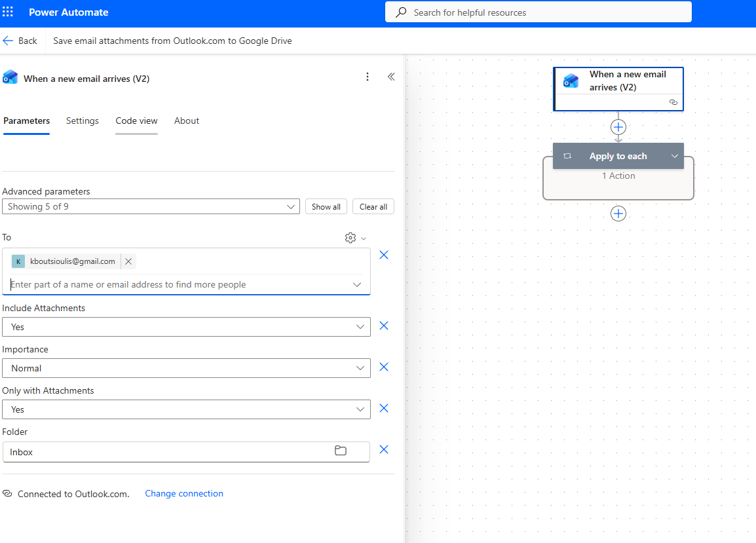This screenshot has width=756, height=543.
Task: Remove kboutsioulis@gmail.com recipient chip
Action: pyautogui.click(x=128, y=261)
